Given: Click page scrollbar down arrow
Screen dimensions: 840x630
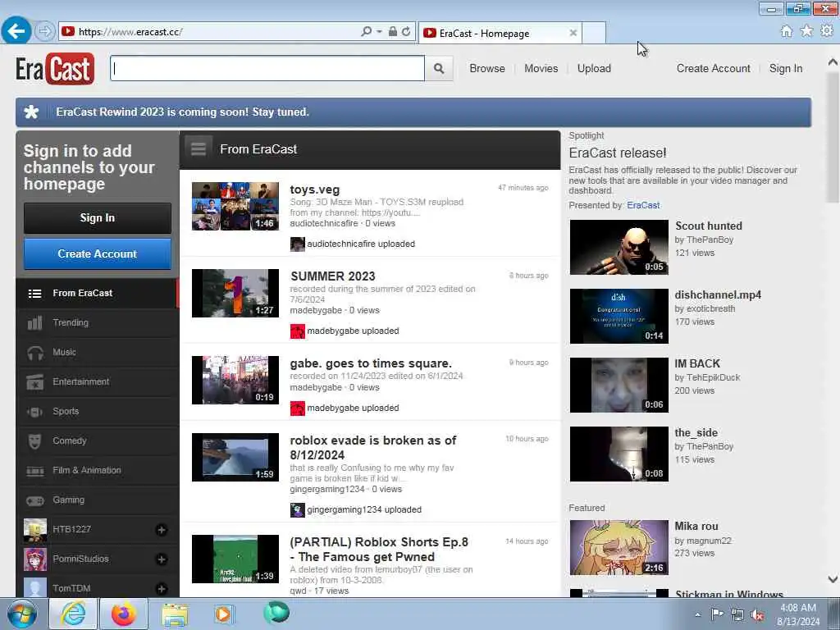Looking at the screenshot, I should (833, 579).
